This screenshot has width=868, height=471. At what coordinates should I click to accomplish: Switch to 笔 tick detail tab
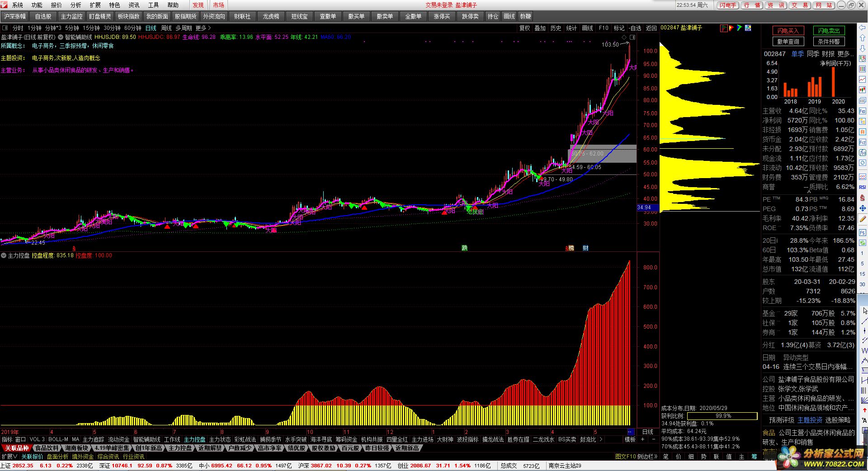(x=666, y=457)
